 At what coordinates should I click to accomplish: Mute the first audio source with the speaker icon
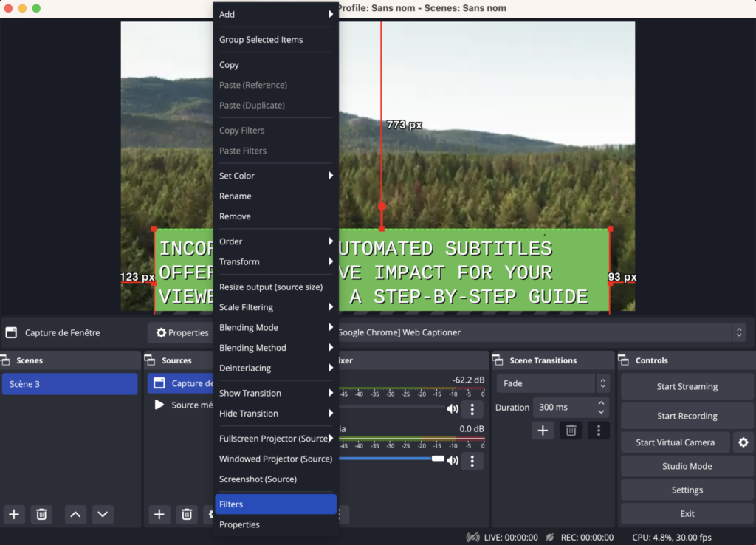click(453, 409)
